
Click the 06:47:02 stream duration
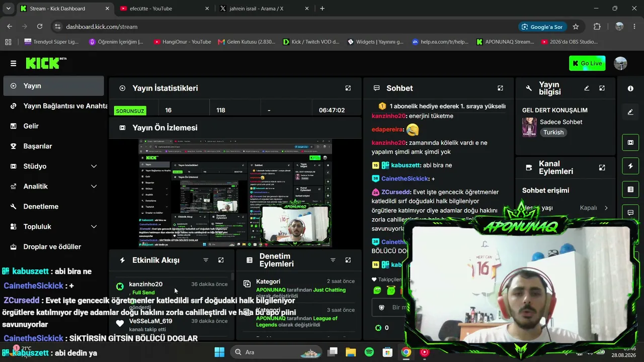332,110
